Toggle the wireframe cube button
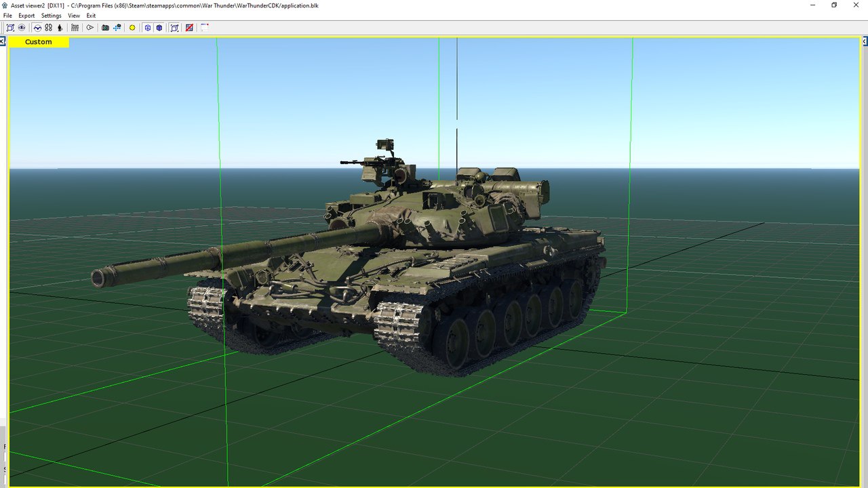This screenshot has width=868, height=488. point(148,28)
